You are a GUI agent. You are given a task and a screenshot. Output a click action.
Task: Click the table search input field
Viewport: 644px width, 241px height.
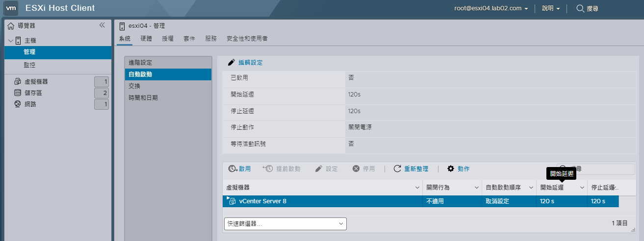click(x=595, y=169)
